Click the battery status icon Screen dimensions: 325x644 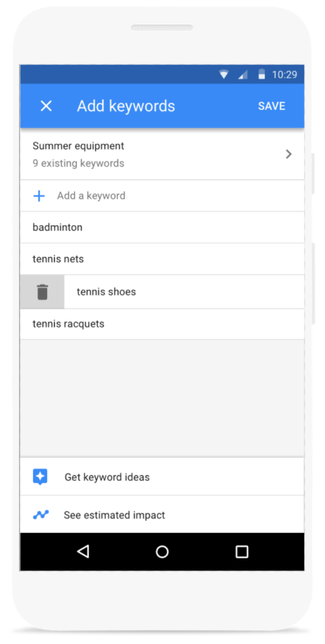click(261, 74)
